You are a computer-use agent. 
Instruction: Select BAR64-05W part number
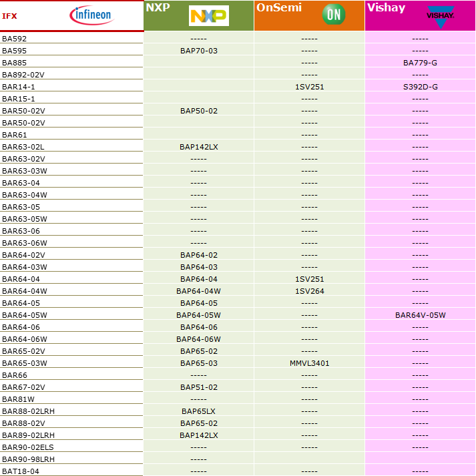click(25, 315)
